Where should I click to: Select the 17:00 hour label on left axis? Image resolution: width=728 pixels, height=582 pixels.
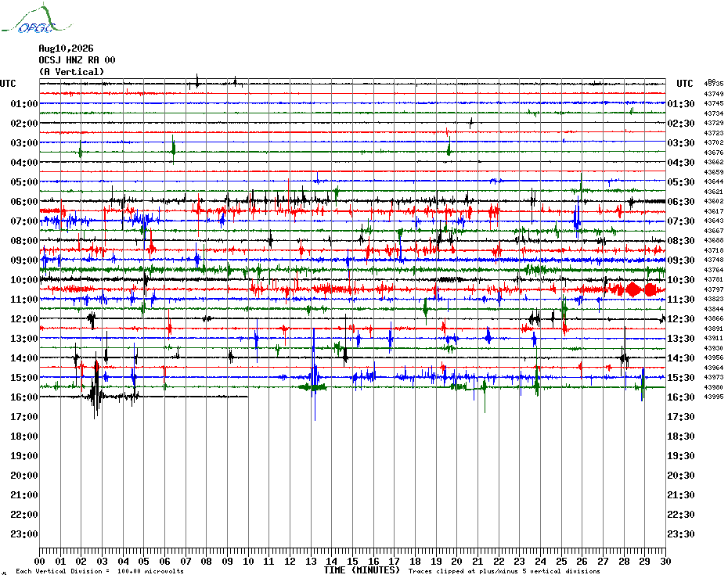[24, 416]
